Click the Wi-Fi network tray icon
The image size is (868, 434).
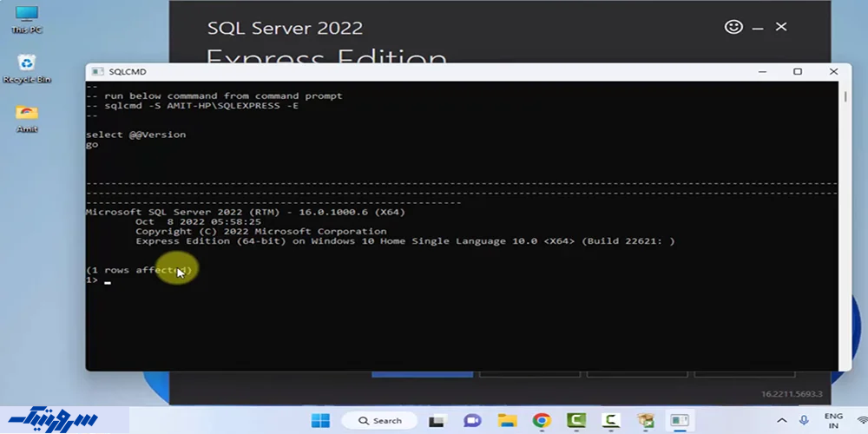(862, 421)
